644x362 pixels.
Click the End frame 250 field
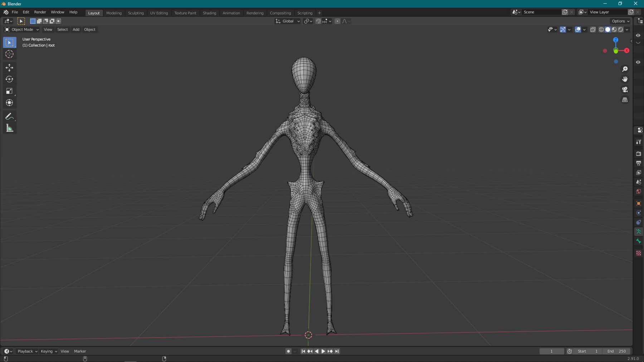pyautogui.click(x=616, y=351)
